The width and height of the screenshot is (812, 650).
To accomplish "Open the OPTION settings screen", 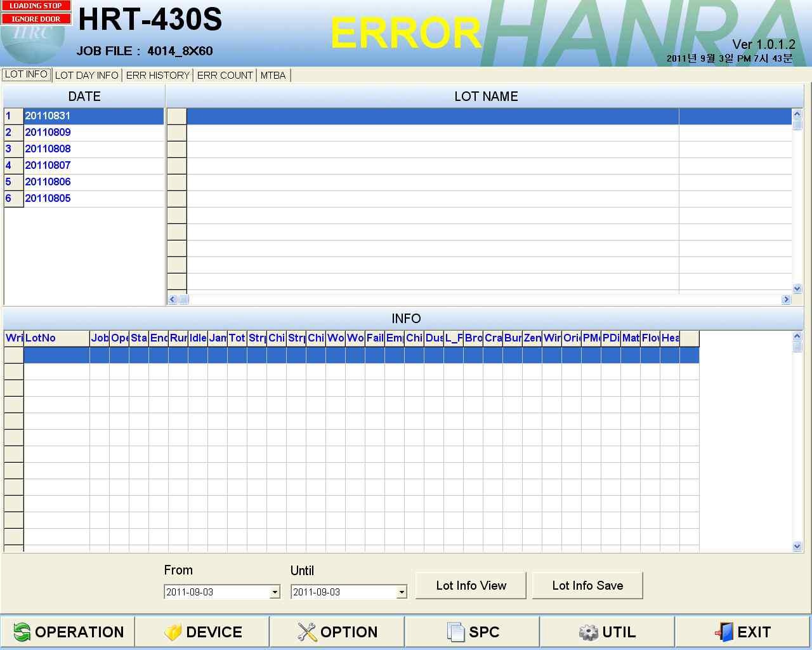I will [x=337, y=632].
